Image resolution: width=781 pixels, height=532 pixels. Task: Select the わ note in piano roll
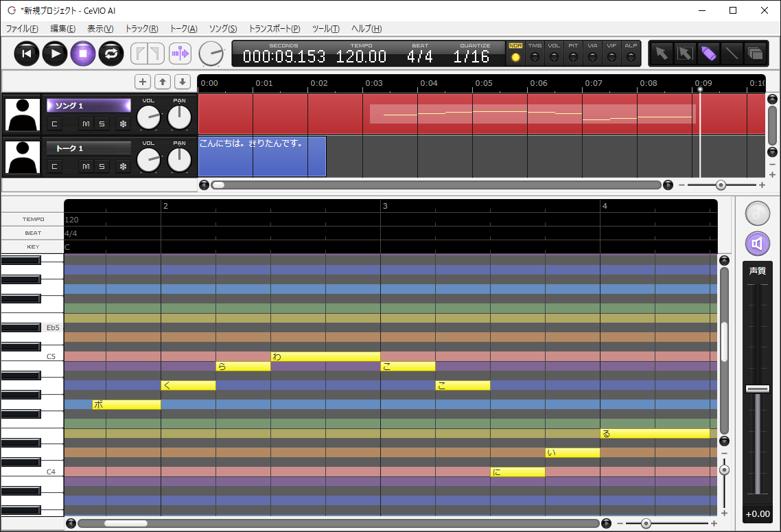(326, 357)
